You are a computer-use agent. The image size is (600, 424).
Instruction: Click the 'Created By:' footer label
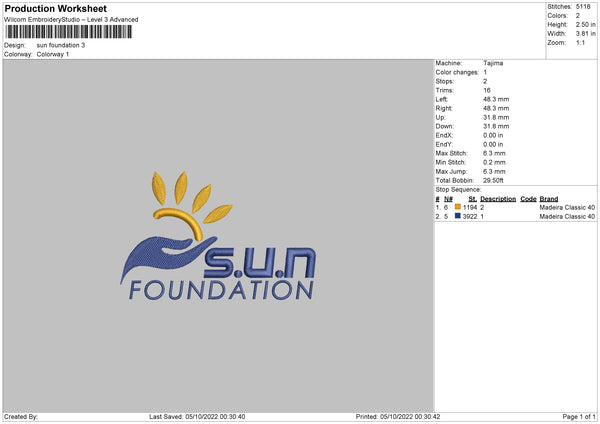[x=21, y=417]
